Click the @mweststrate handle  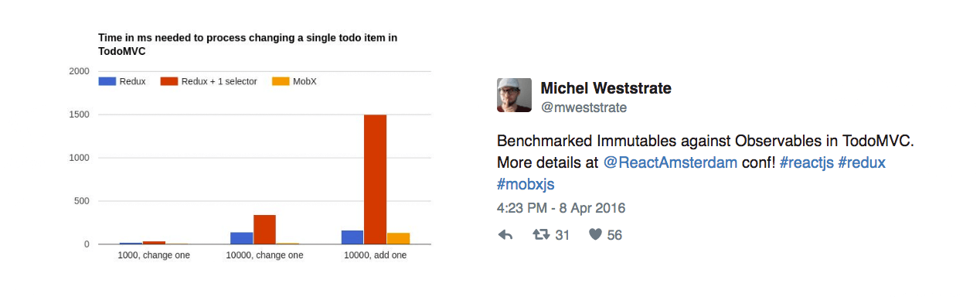click(584, 108)
